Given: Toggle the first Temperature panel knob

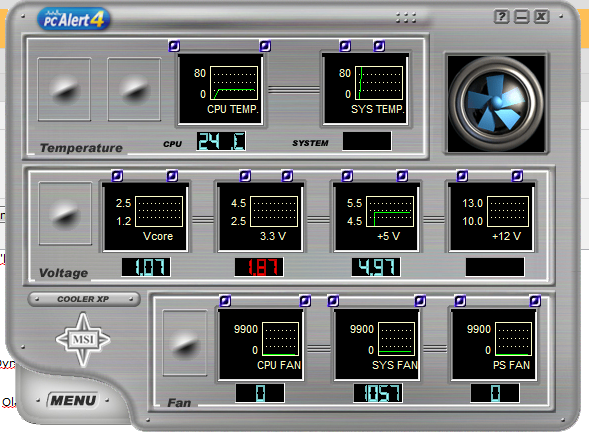Looking at the screenshot, I should [x=64, y=89].
